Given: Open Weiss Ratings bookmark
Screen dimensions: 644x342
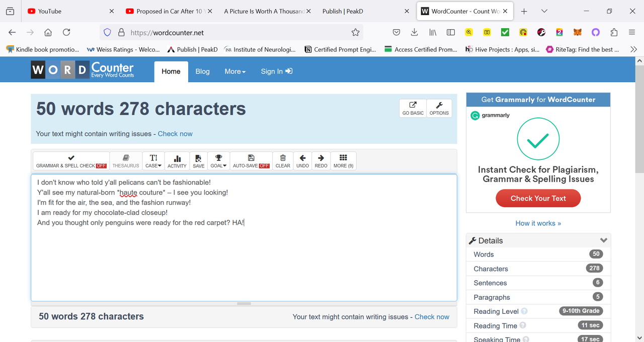Looking at the screenshot, I should click(123, 49).
